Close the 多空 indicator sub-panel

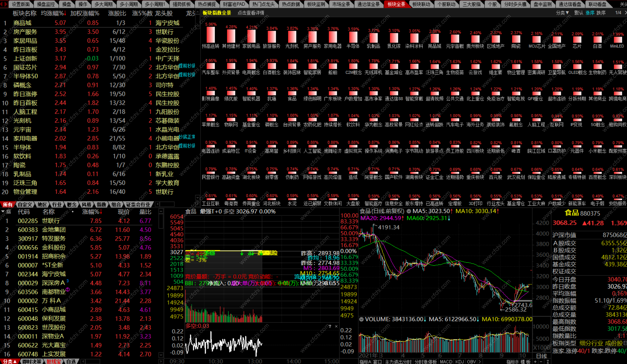click(x=336, y=326)
